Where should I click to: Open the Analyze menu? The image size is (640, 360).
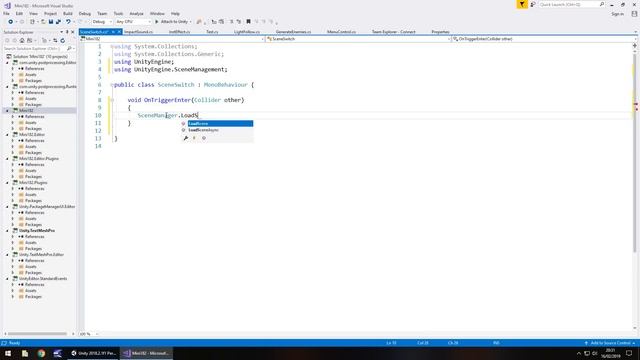pyautogui.click(x=136, y=14)
